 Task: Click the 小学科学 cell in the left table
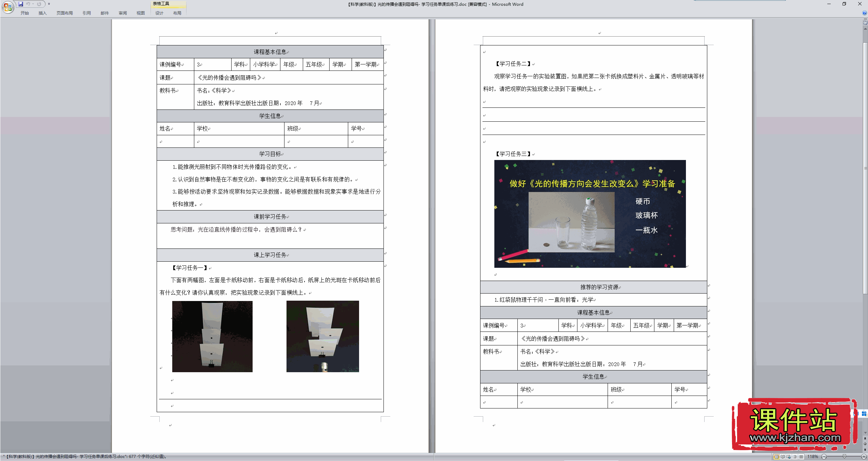point(265,64)
